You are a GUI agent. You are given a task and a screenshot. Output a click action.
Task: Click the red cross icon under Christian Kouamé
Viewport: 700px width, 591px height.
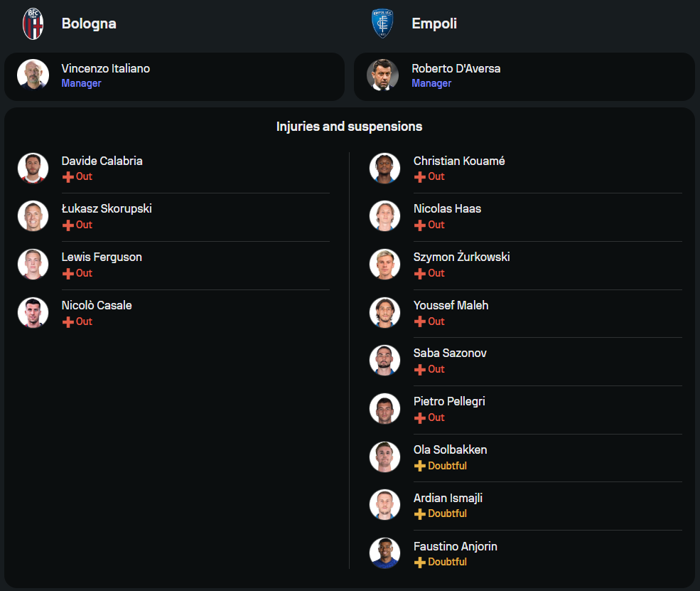click(x=420, y=177)
